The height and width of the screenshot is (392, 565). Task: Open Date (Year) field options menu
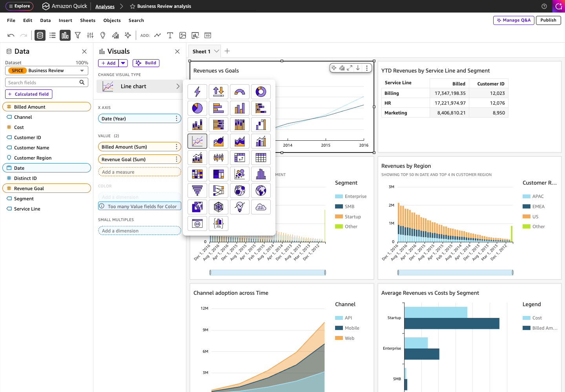pos(177,118)
